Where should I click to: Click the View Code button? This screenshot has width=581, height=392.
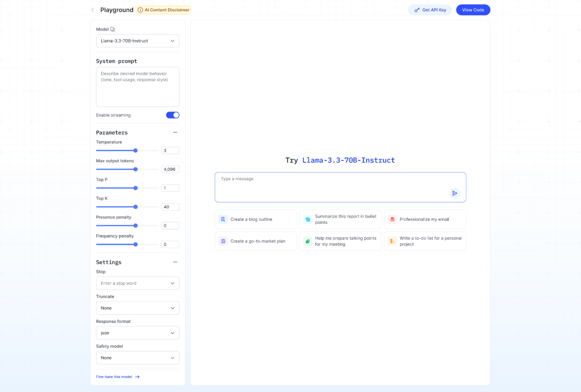(x=473, y=10)
